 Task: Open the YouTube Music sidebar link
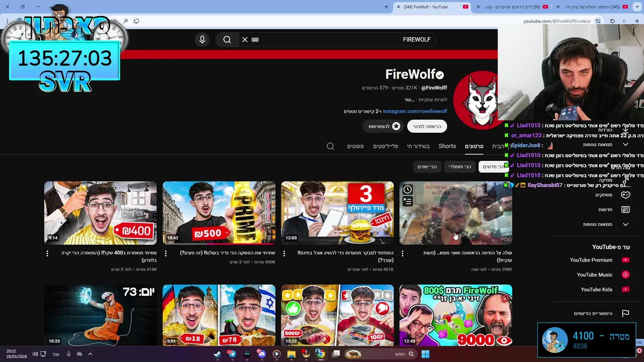595,275
